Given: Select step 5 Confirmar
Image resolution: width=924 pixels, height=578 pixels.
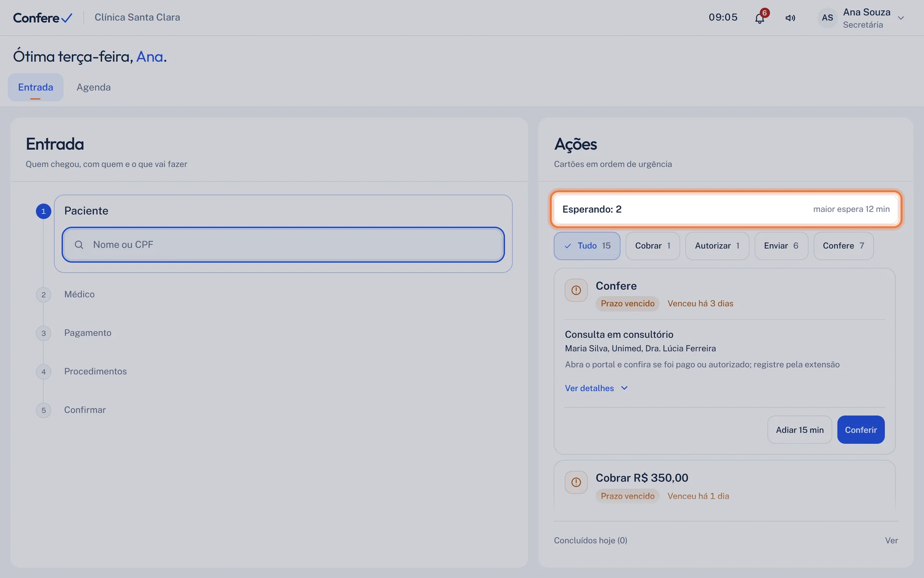Looking at the screenshot, I should coord(85,410).
